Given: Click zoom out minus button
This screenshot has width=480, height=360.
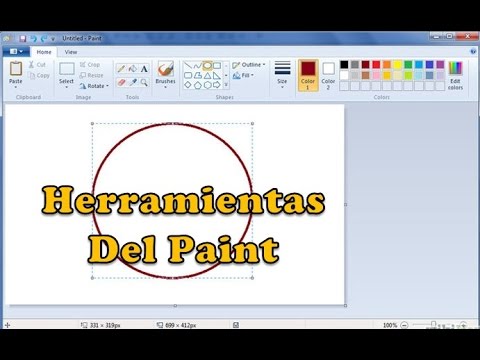Looking at the screenshot, I should coord(404,325).
